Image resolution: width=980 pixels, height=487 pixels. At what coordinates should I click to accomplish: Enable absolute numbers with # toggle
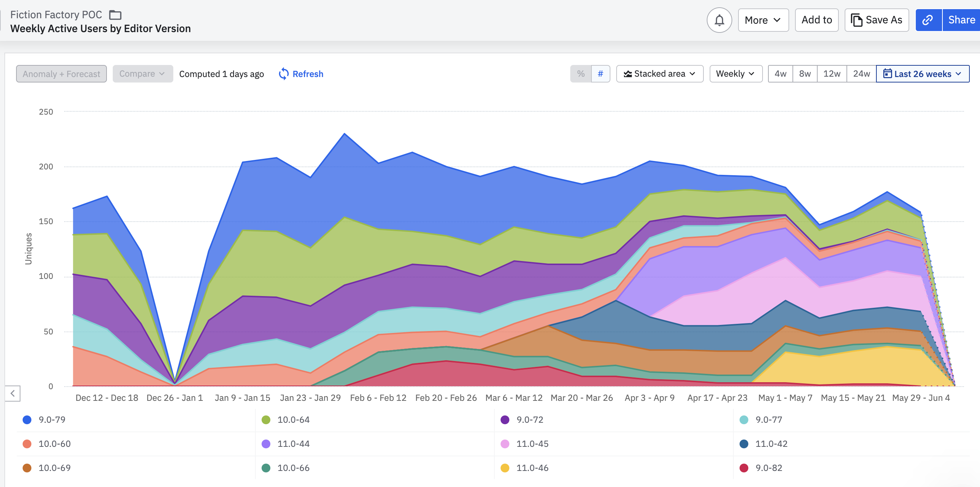coord(600,73)
